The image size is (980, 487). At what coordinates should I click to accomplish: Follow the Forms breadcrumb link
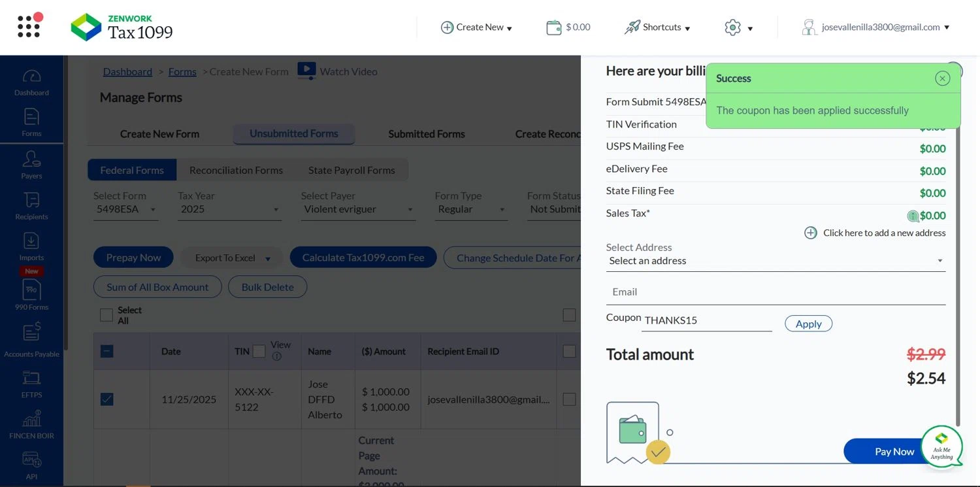pos(182,71)
